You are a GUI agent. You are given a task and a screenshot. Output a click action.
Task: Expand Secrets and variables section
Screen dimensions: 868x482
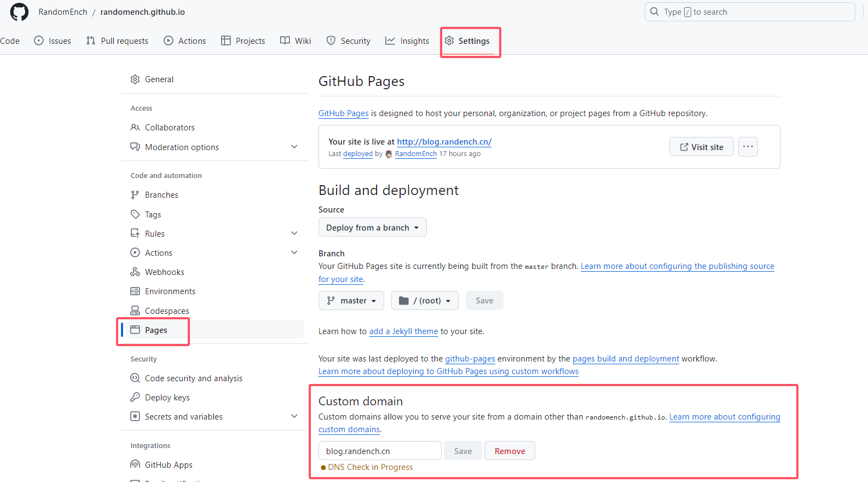pos(294,416)
